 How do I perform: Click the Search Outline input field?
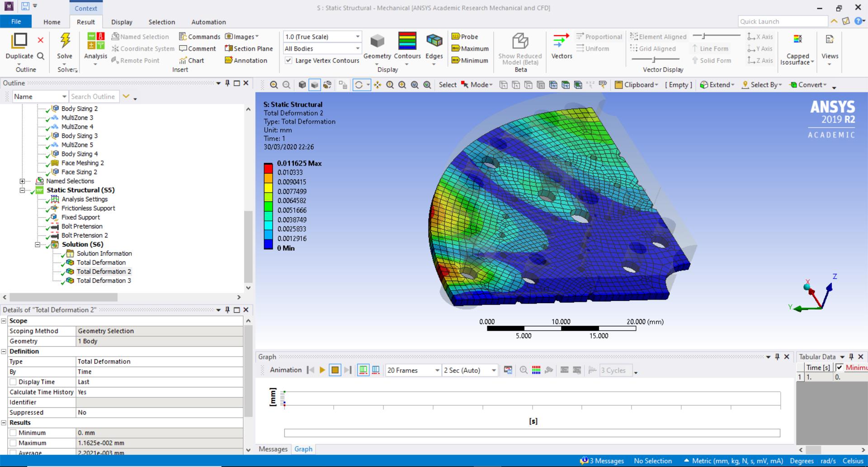[x=94, y=96]
